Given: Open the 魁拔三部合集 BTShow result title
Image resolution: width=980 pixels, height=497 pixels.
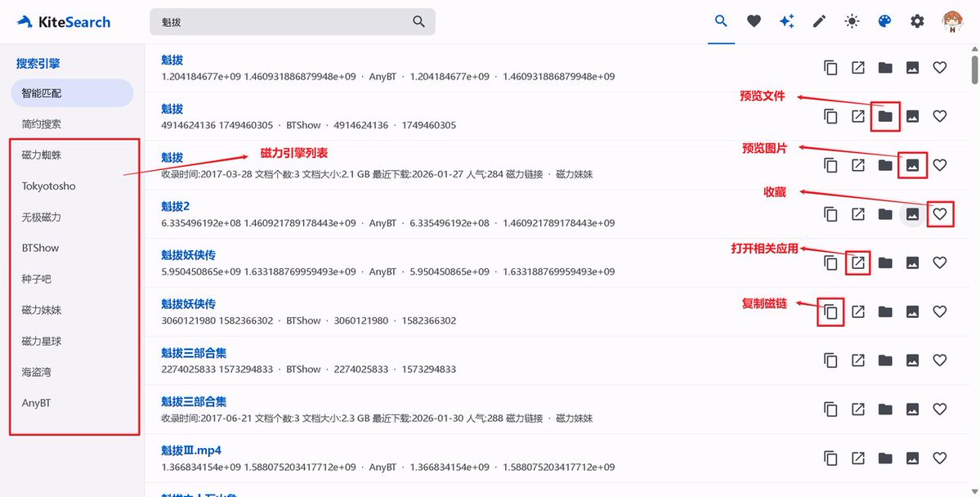Looking at the screenshot, I should pos(194,353).
